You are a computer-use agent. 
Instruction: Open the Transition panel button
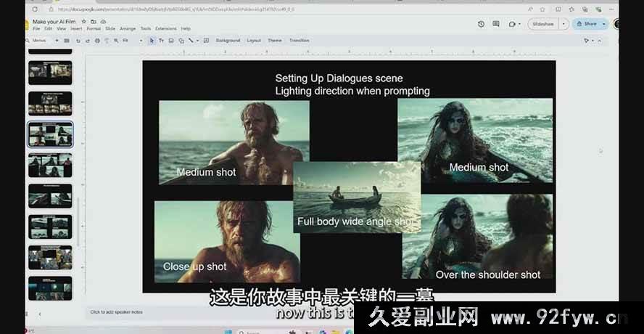click(x=299, y=41)
